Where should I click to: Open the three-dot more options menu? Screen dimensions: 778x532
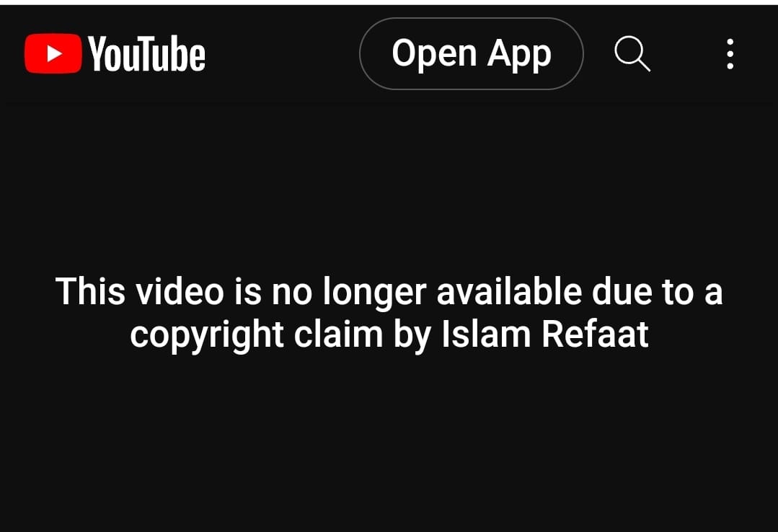coord(730,53)
